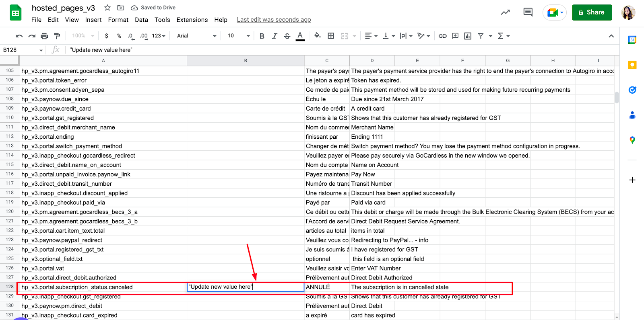This screenshot has width=644, height=320.
Task: Toggle bold formatting
Action: (262, 36)
